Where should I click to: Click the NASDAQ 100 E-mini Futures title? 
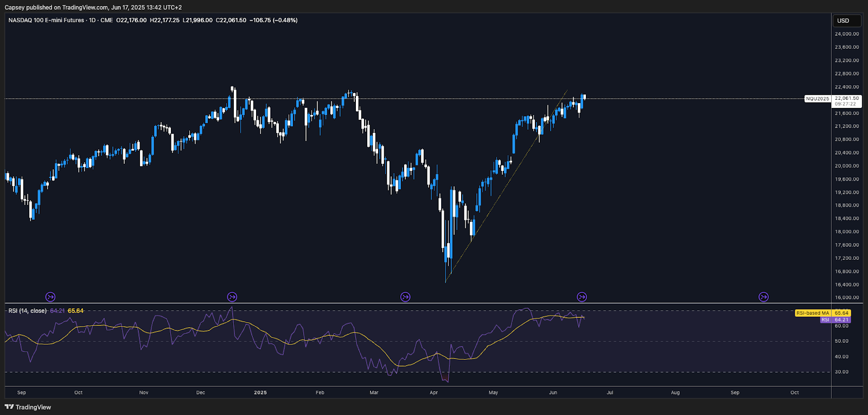46,20
